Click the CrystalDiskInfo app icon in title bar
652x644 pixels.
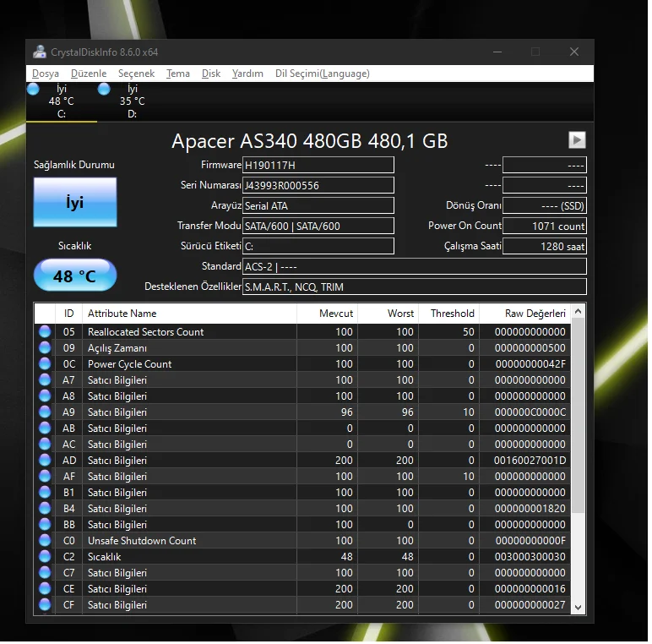[40, 52]
